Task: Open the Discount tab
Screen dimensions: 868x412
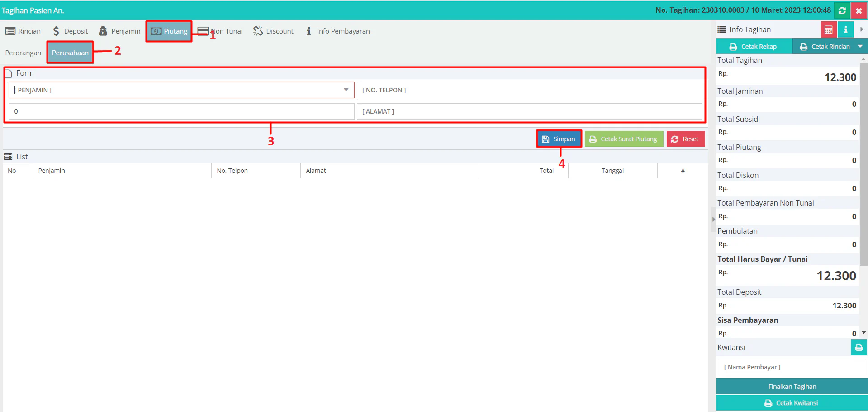Action: click(274, 31)
